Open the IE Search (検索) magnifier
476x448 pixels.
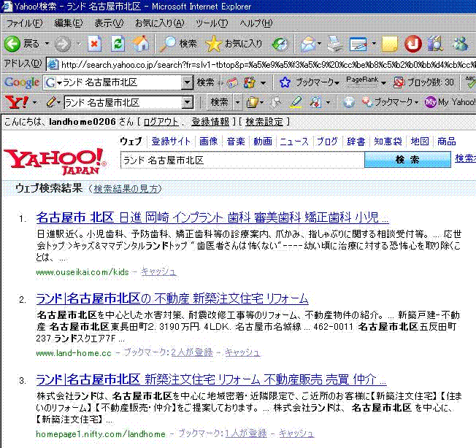[178, 44]
